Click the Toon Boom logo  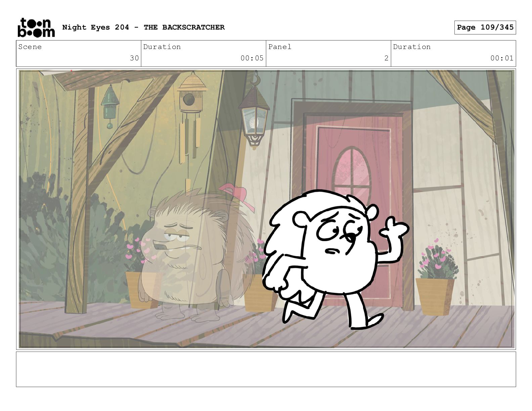pos(36,27)
